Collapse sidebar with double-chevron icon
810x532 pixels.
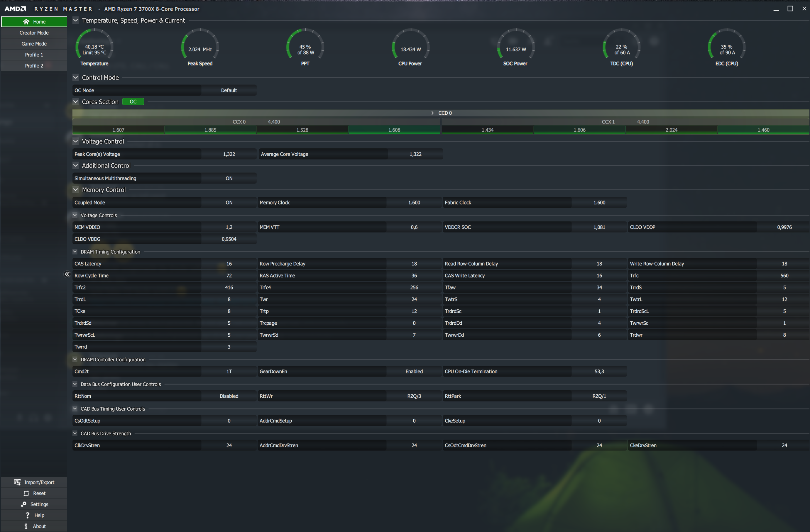click(67, 274)
